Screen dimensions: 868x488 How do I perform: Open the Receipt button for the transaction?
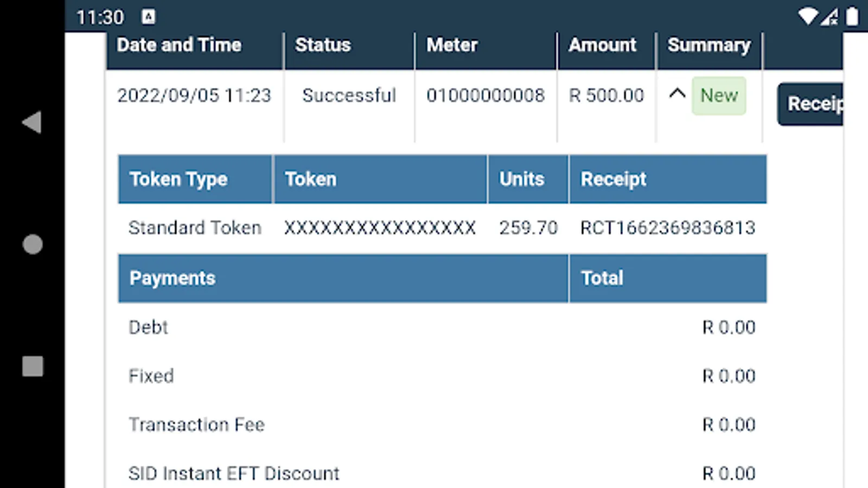pyautogui.click(x=812, y=104)
